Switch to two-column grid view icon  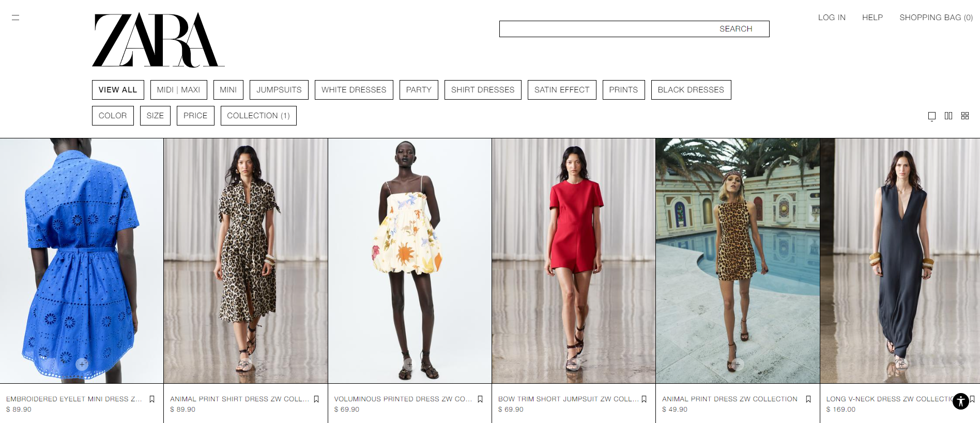(948, 116)
